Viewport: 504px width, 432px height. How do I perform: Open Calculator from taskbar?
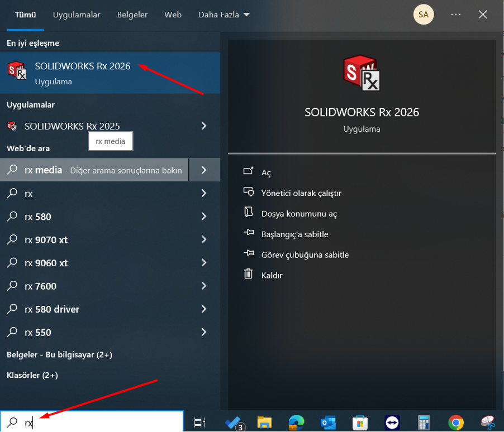pos(424,423)
